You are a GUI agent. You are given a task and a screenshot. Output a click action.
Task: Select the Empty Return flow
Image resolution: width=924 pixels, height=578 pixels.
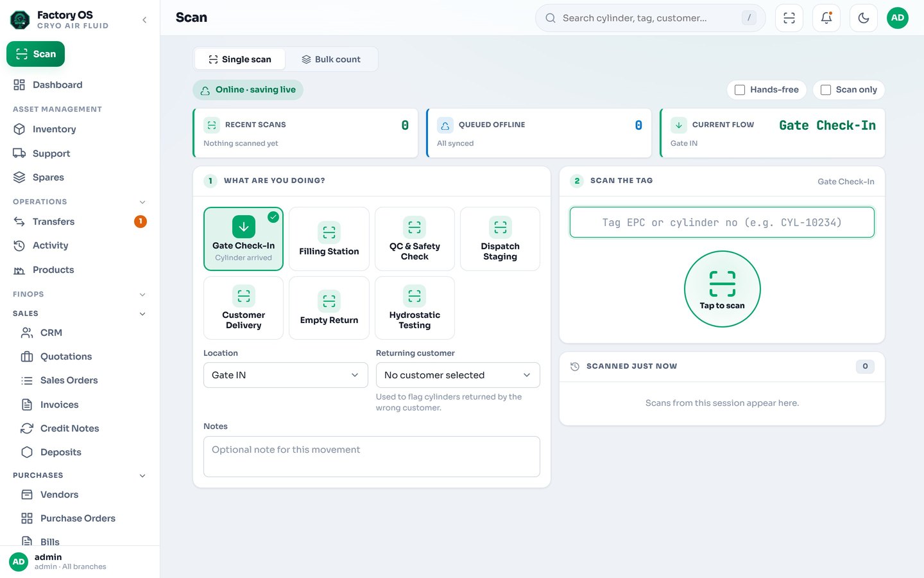[x=329, y=308]
